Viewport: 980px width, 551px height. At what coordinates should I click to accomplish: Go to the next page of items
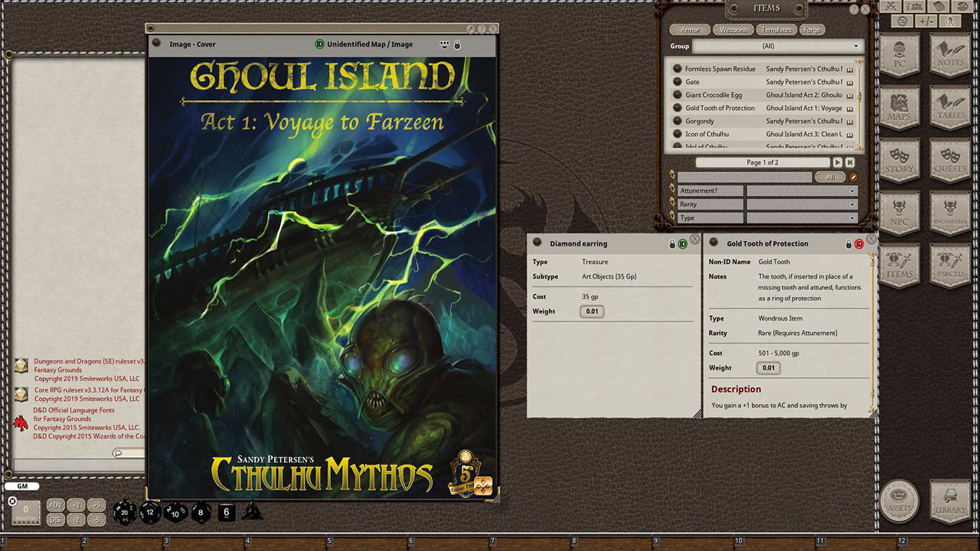click(x=838, y=162)
